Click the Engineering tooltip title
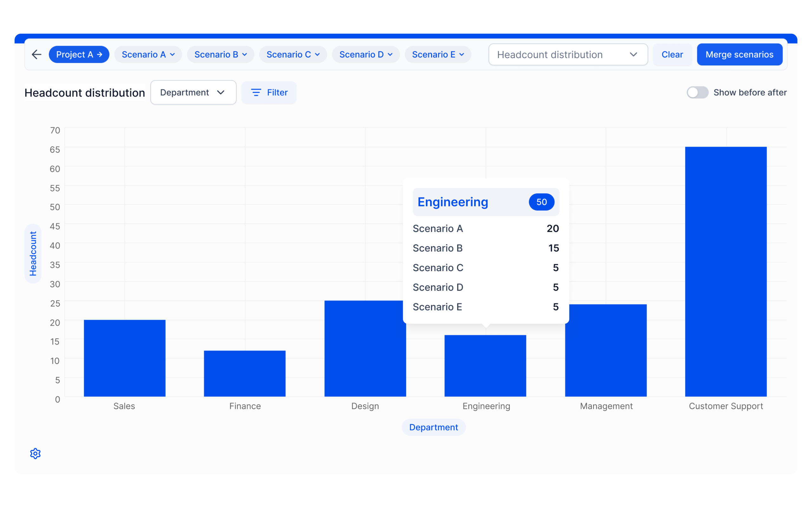 point(453,202)
